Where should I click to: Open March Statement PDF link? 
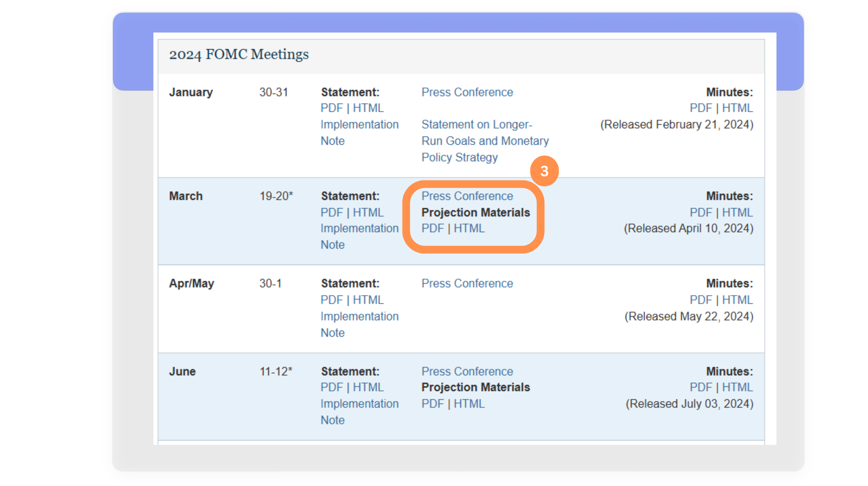(x=332, y=212)
